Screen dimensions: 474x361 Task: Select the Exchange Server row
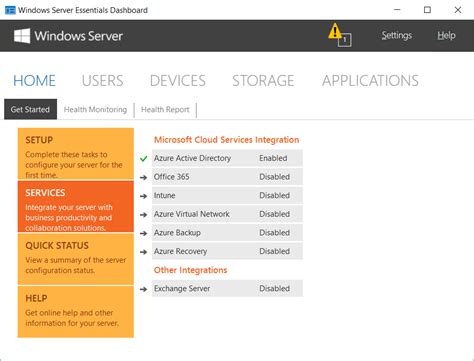pos(227,288)
